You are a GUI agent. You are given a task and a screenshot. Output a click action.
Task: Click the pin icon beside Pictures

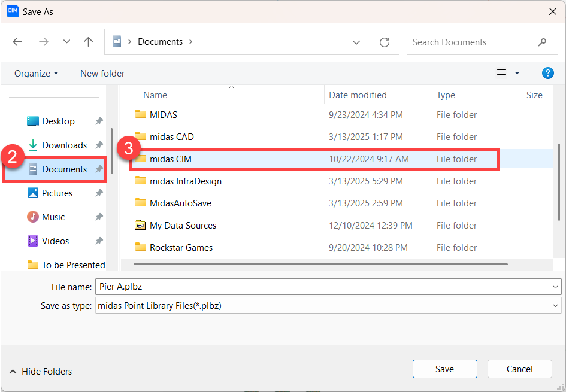(x=99, y=193)
